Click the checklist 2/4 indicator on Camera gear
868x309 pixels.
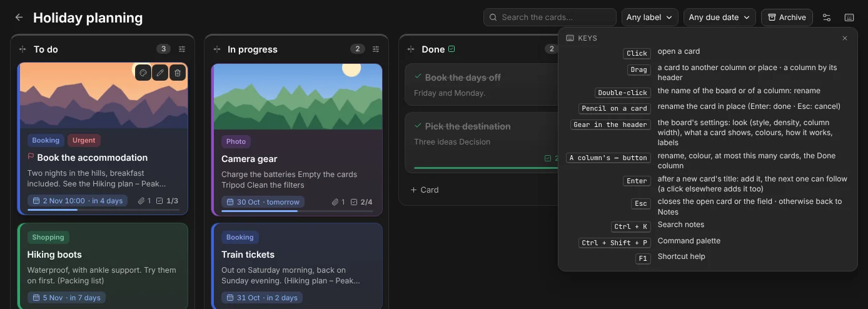[x=361, y=202]
